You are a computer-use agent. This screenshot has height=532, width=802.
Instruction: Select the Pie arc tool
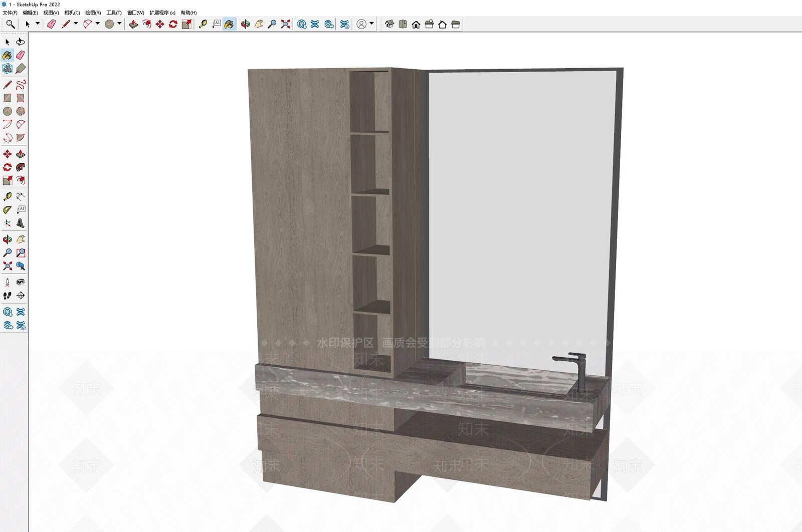point(21,138)
